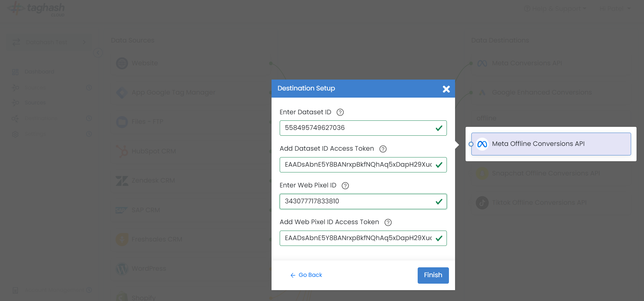This screenshot has width=644, height=301.
Task: Click the SAP CRM source
Action: [x=191, y=210]
